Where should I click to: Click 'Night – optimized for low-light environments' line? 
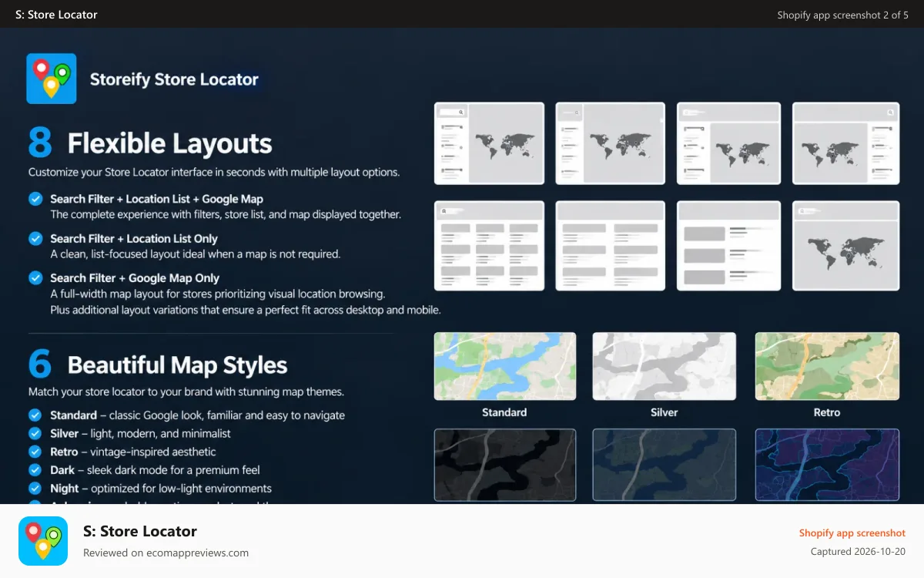point(161,489)
